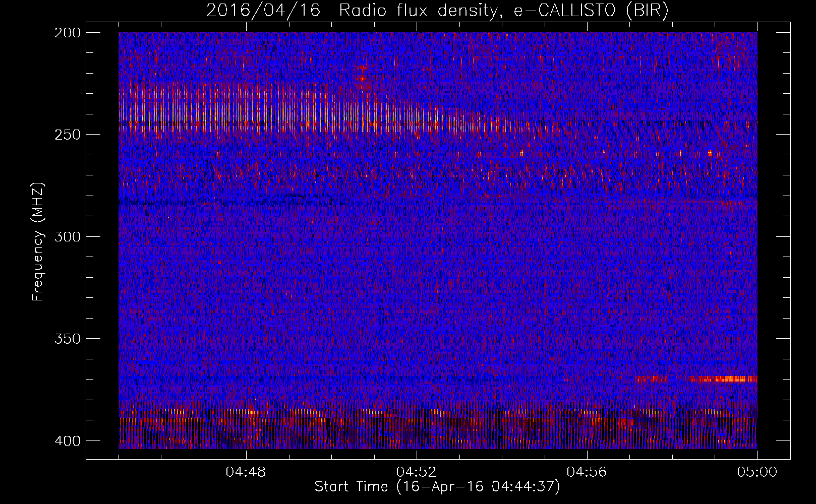The height and width of the screenshot is (504, 816).
Task: Click the 04:56 time tick label
Action: coord(587,472)
